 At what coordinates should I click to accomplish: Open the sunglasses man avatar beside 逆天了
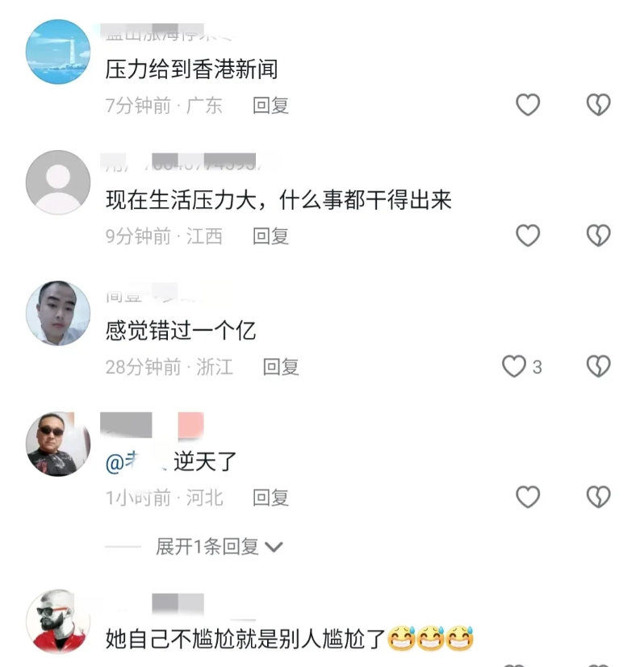click(x=58, y=444)
